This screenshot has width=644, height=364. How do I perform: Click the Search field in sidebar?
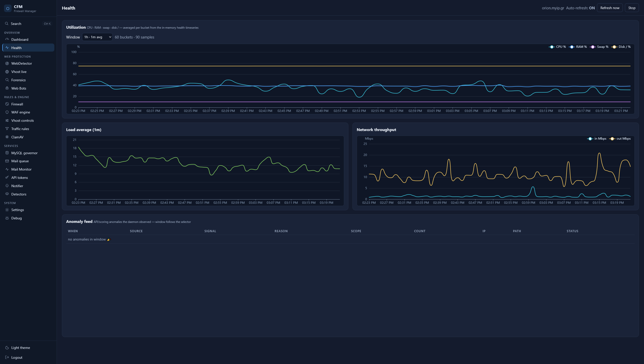click(28, 24)
